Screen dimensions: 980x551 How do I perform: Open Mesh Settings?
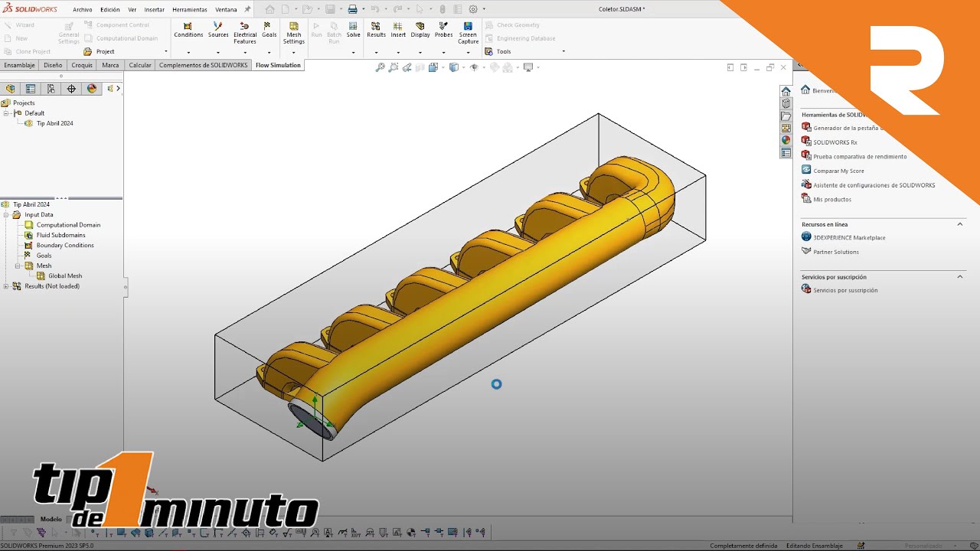point(294,33)
